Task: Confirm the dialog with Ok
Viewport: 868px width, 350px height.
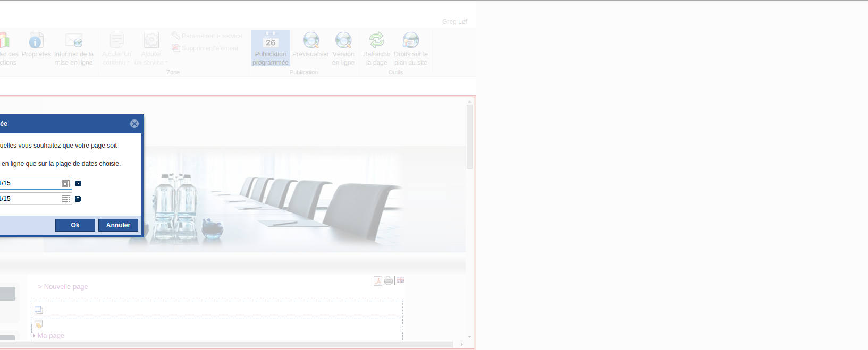Action: click(75, 225)
